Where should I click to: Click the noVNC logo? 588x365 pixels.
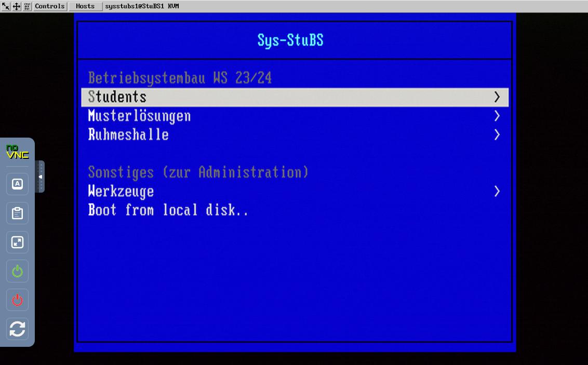[x=17, y=152]
